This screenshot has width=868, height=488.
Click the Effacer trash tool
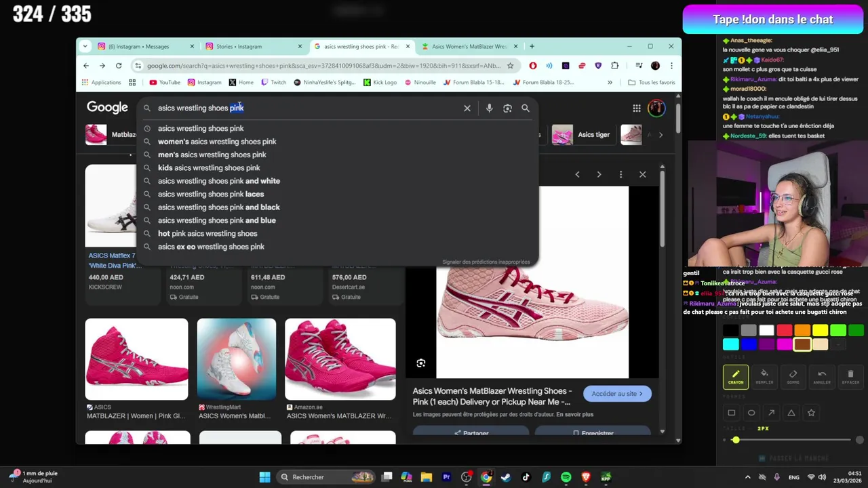850,377
